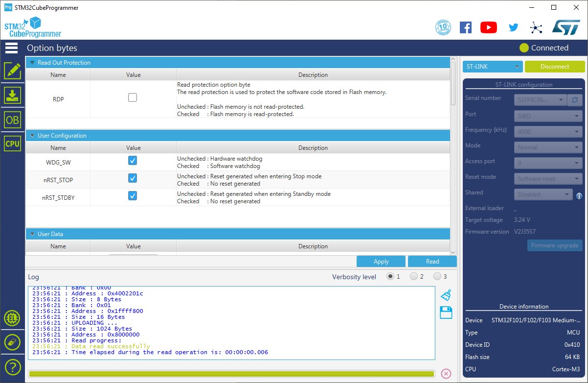Cancel operation with the X icon
Image resolution: width=588 pixels, height=383 pixels.
click(446, 374)
